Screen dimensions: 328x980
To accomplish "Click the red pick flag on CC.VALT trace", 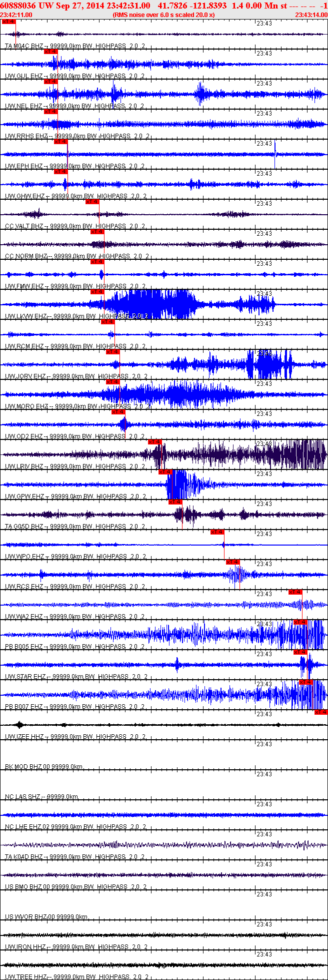I will [92, 202].
